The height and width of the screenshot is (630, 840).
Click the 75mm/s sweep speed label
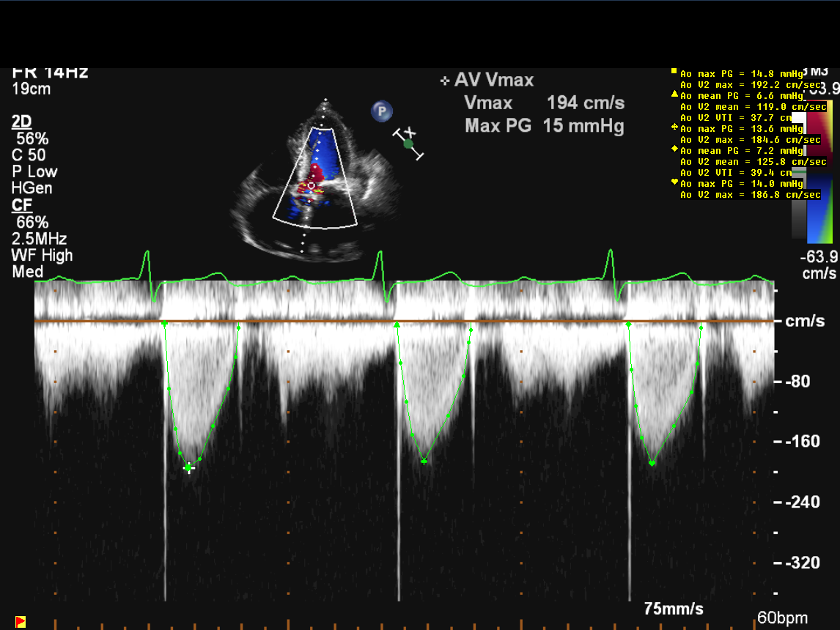(x=674, y=609)
